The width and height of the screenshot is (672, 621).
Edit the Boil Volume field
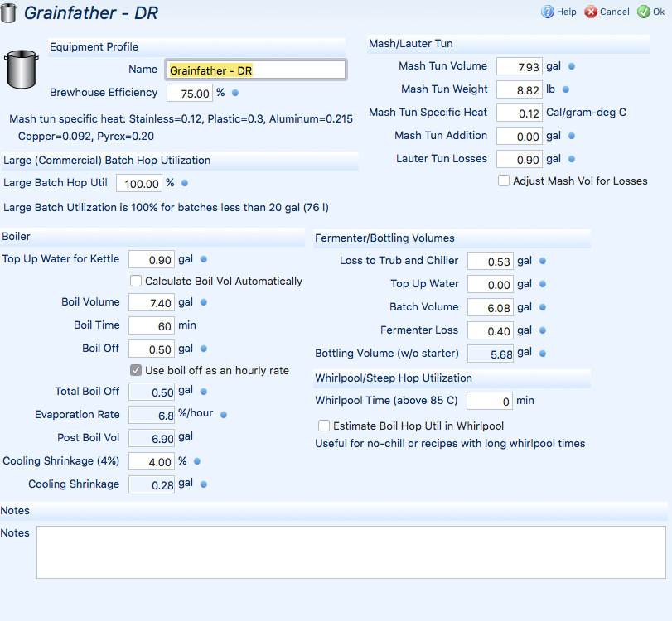(152, 302)
